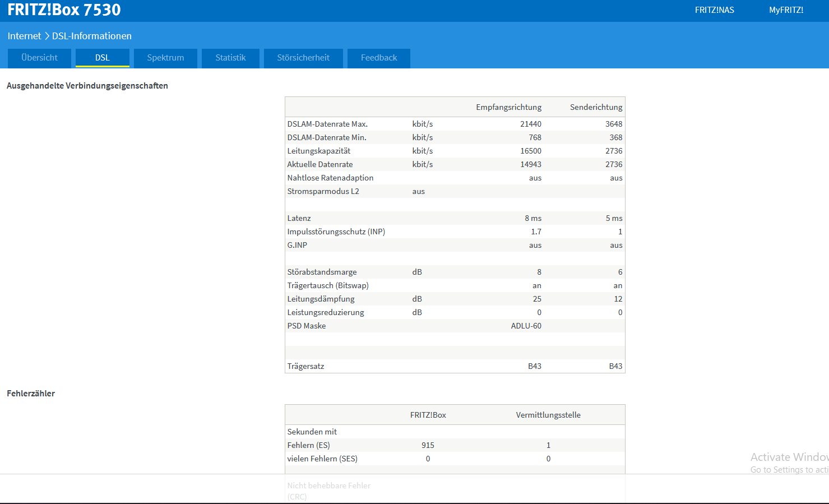Click the Senderichtung column header
The height and width of the screenshot is (504, 829).
596,107
